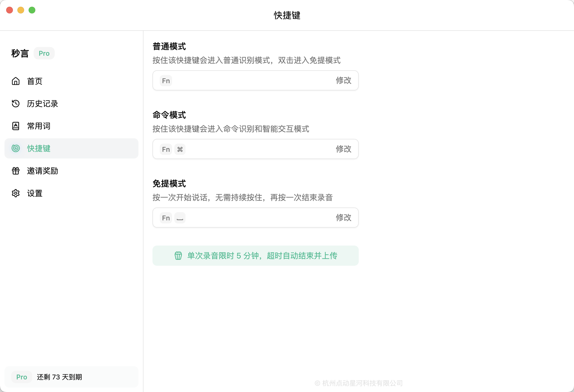
Task: Open 邀请奖励 page
Action: coord(71,171)
